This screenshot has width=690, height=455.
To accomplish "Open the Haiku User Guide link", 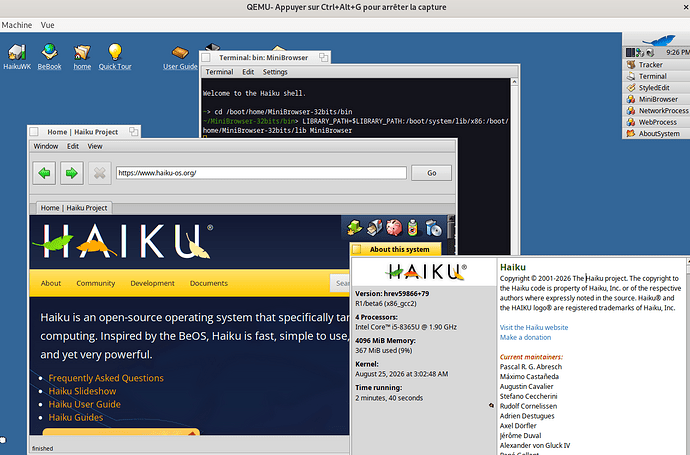I will click(84, 404).
